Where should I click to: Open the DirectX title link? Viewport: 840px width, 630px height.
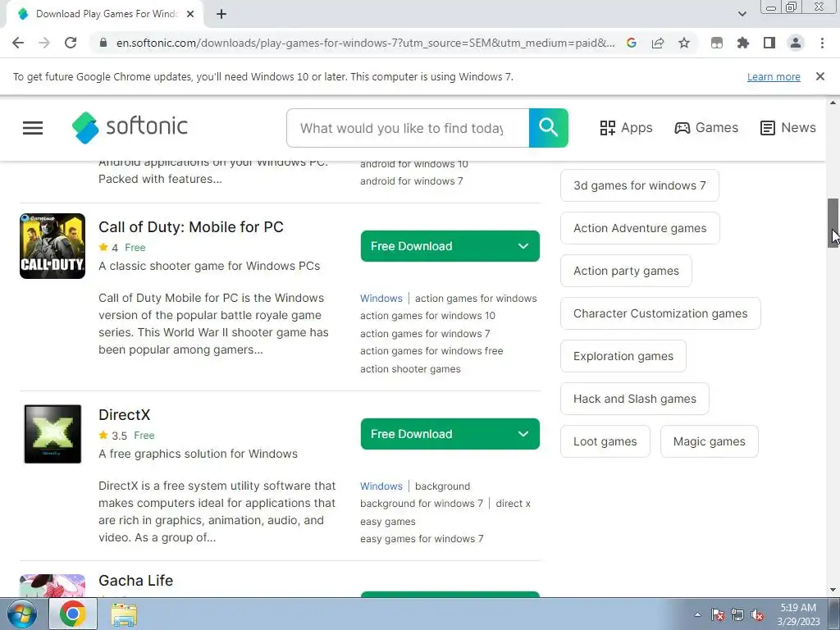coord(125,414)
